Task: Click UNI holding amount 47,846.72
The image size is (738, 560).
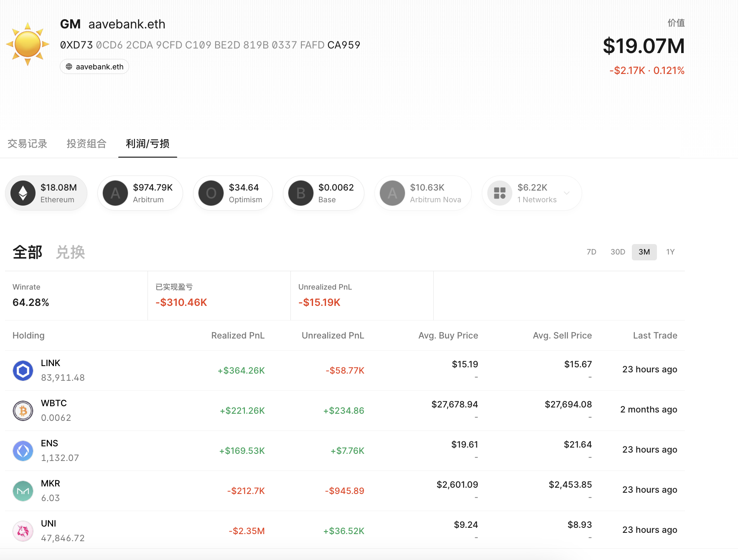Action: (63, 538)
